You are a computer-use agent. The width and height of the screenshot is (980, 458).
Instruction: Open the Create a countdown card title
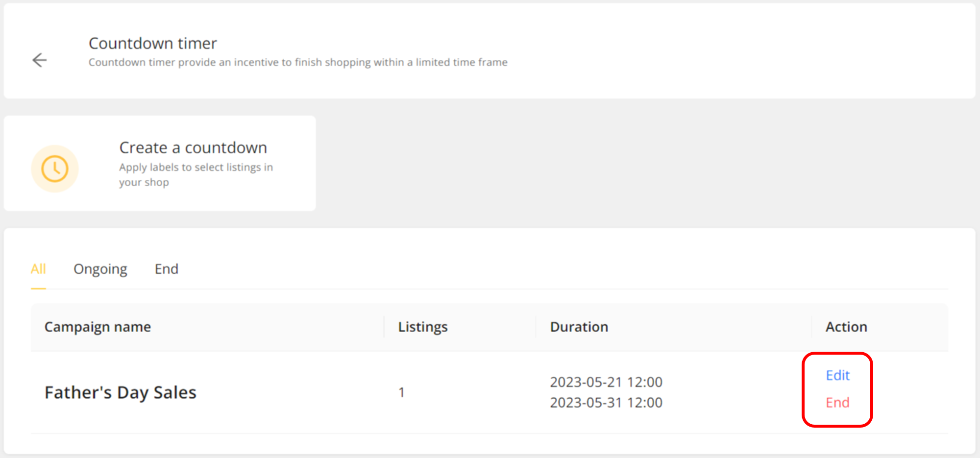coord(193,147)
